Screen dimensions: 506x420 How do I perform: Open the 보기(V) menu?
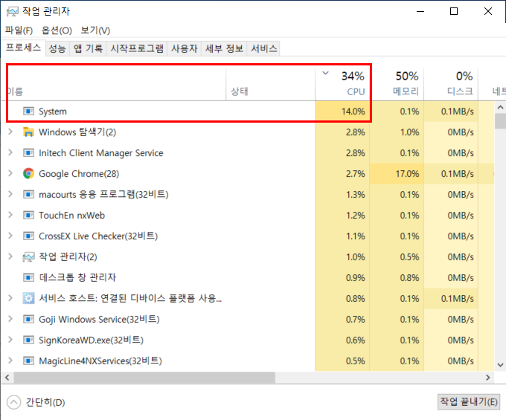tap(95, 30)
